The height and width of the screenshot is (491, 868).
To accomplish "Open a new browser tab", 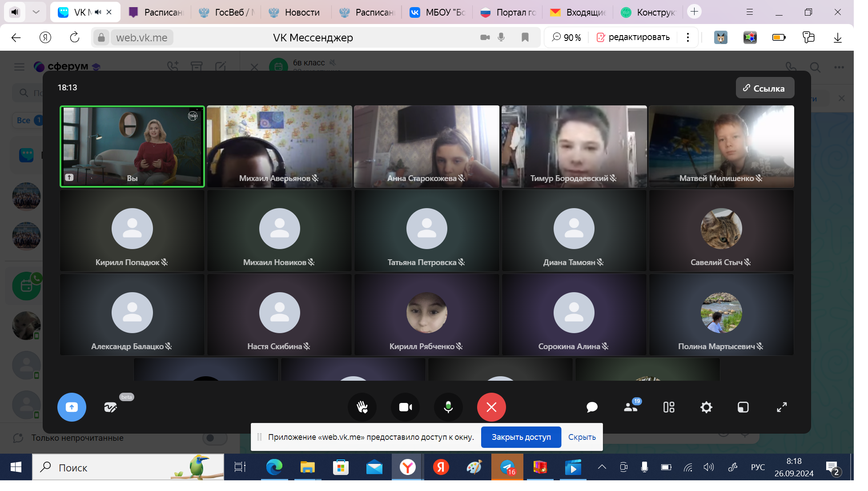I will pyautogui.click(x=694, y=12).
